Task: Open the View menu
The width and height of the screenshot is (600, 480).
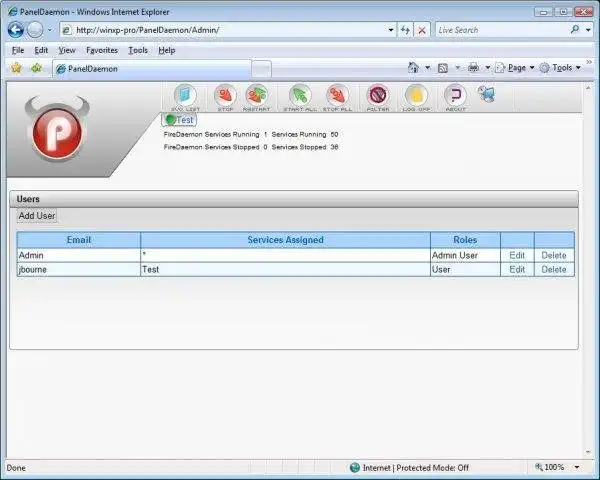Action: point(67,50)
